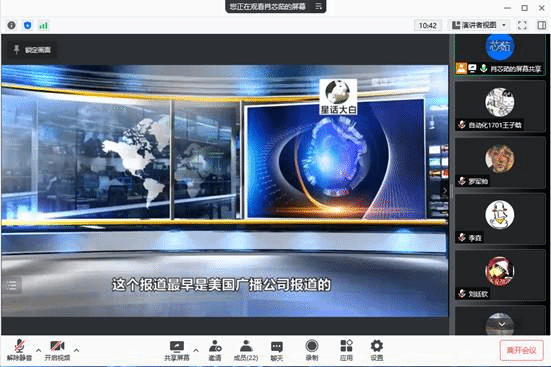Pin the shared screen with lock button

tap(32, 50)
